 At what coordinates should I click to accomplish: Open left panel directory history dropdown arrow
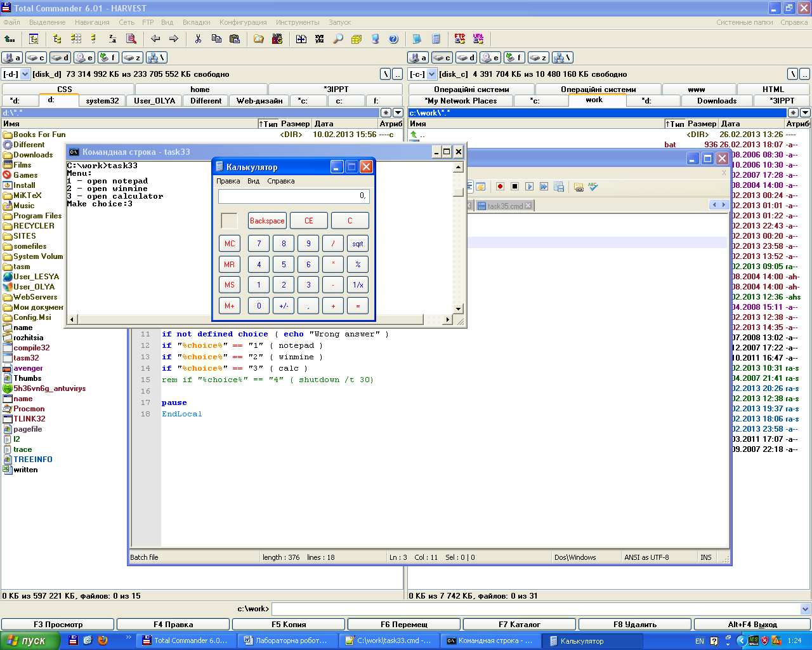point(398,112)
